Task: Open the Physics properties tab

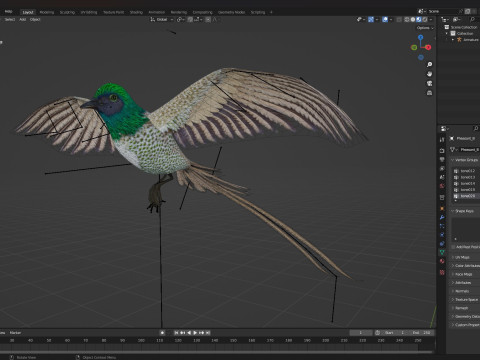Action: [442, 235]
